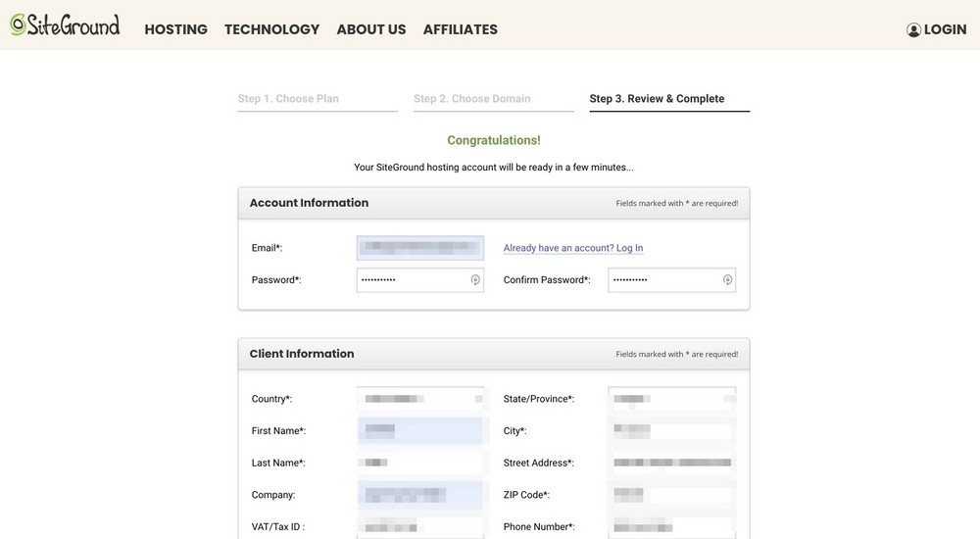The width and height of the screenshot is (980, 539).
Task: Click the SiteGround logo
Action: click(x=65, y=25)
